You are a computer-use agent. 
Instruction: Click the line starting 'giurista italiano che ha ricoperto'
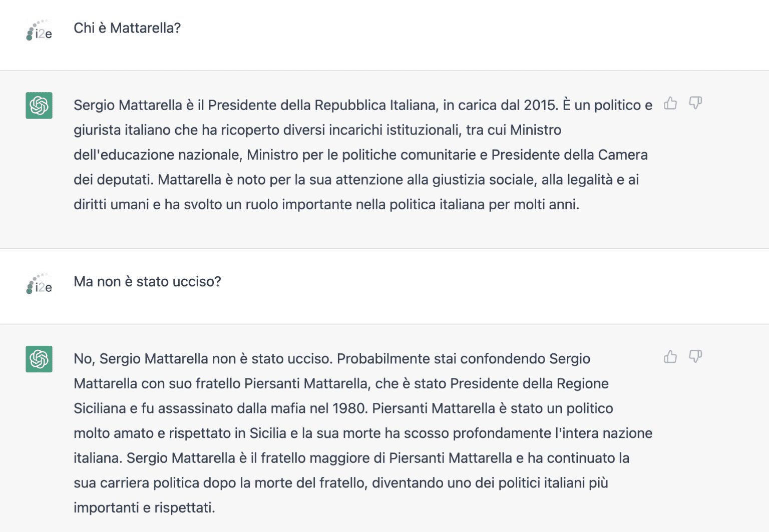317,130
